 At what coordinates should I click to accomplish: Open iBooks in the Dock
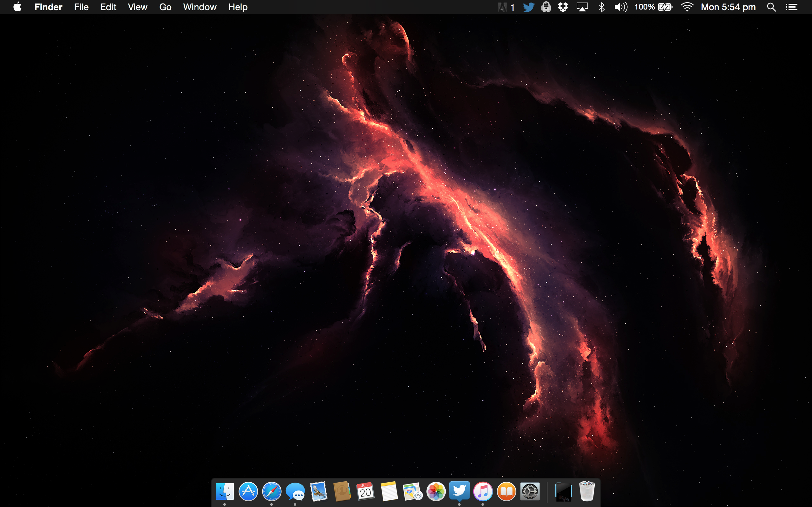tap(506, 491)
